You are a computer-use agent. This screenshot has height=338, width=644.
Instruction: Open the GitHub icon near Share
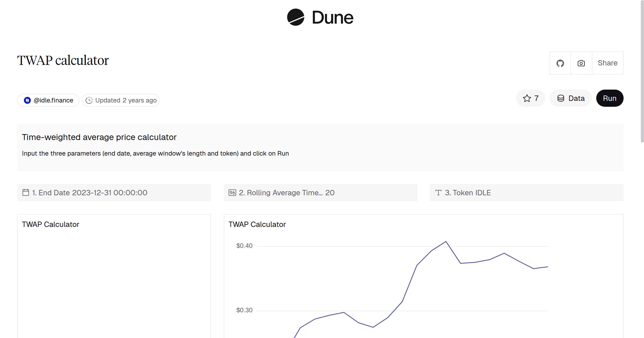click(560, 63)
